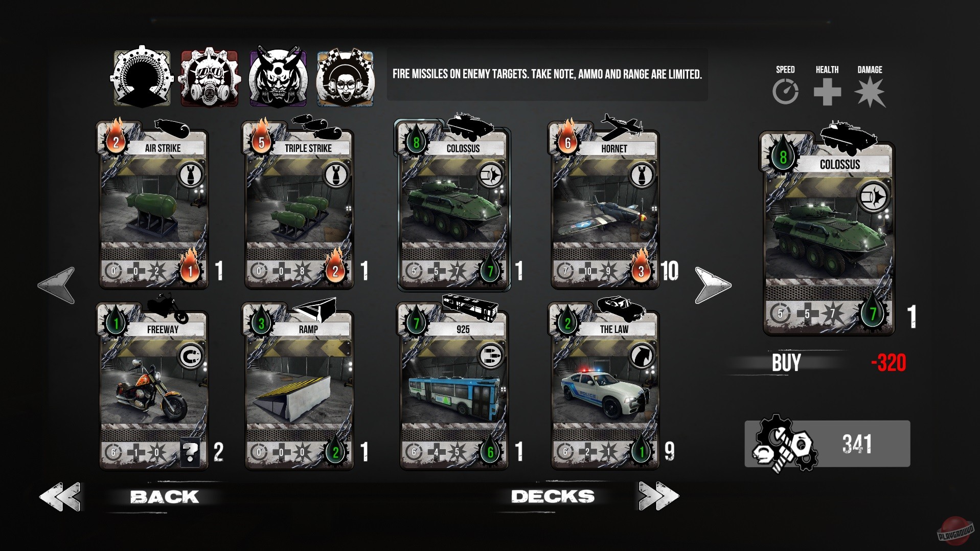Click the double arrow beside Decks

tap(658, 496)
